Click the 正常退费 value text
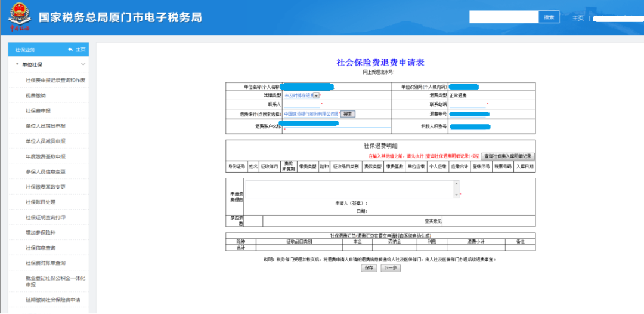Image resolution: width=644 pixels, height=314 pixels. 458,96
